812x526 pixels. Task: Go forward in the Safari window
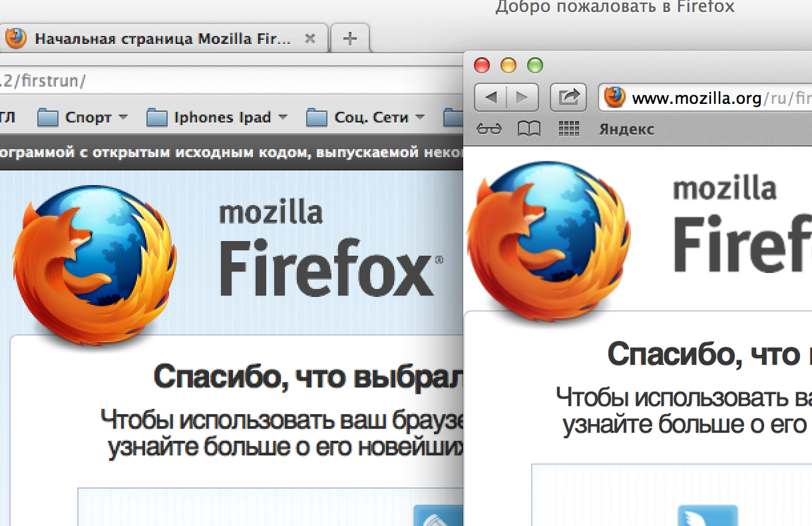tap(522, 97)
